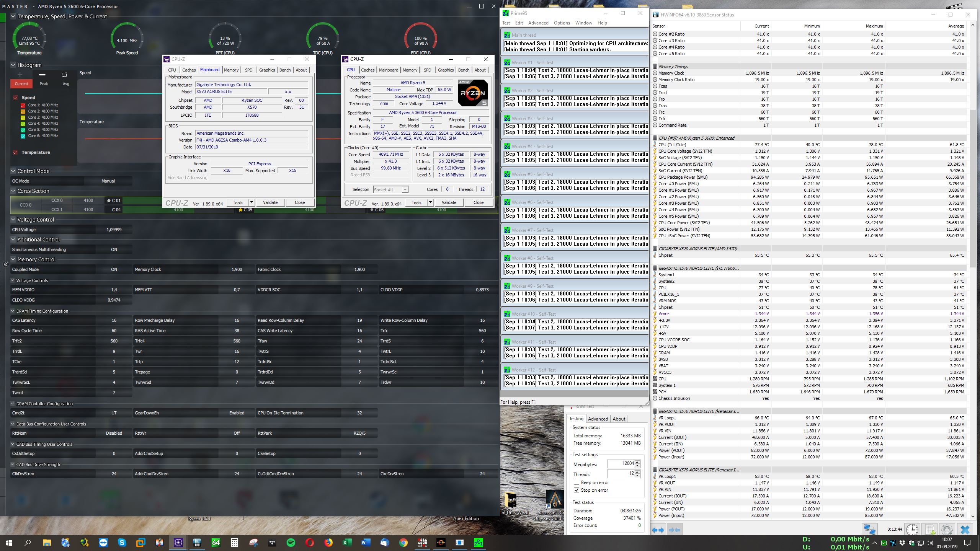The image size is (980, 551).
Task: Select the Current histogram view
Action: click(x=21, y=84)
